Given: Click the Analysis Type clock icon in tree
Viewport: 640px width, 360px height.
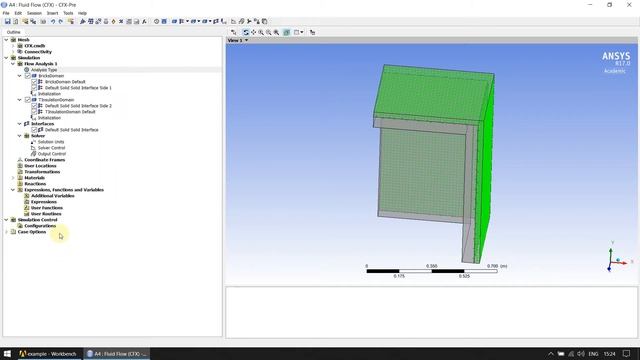Looking at the screenshot, I should [27, 70].
